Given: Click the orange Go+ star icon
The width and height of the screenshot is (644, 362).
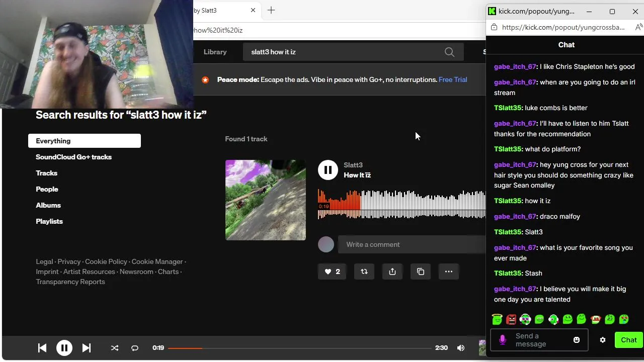Looking at the screenshot, I should pyautogui.click(x=205, y=79).
